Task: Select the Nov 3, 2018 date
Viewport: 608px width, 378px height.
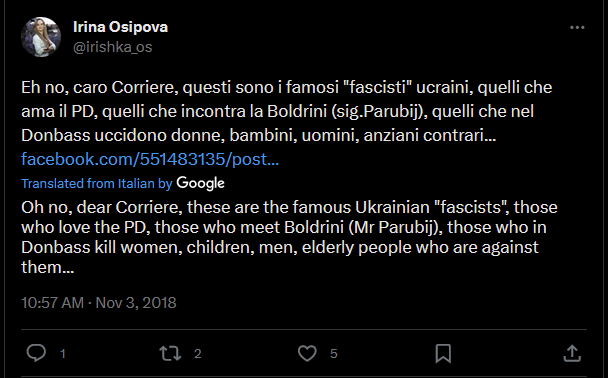Action: point(136,303)
